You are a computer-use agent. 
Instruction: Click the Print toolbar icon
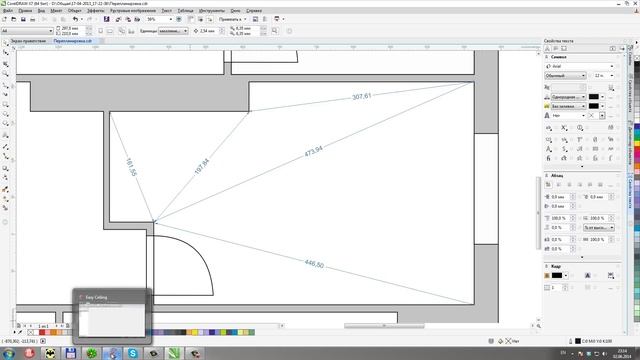point(33,19)
